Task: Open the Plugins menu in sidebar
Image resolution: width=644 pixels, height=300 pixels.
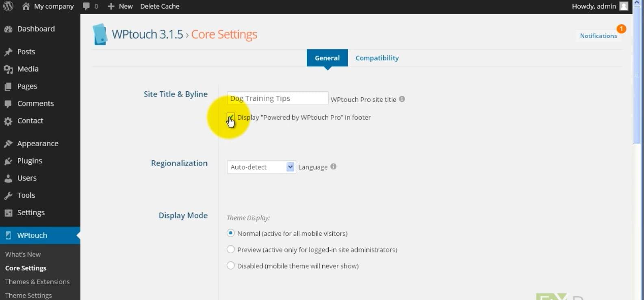Action: pos(29,161)
